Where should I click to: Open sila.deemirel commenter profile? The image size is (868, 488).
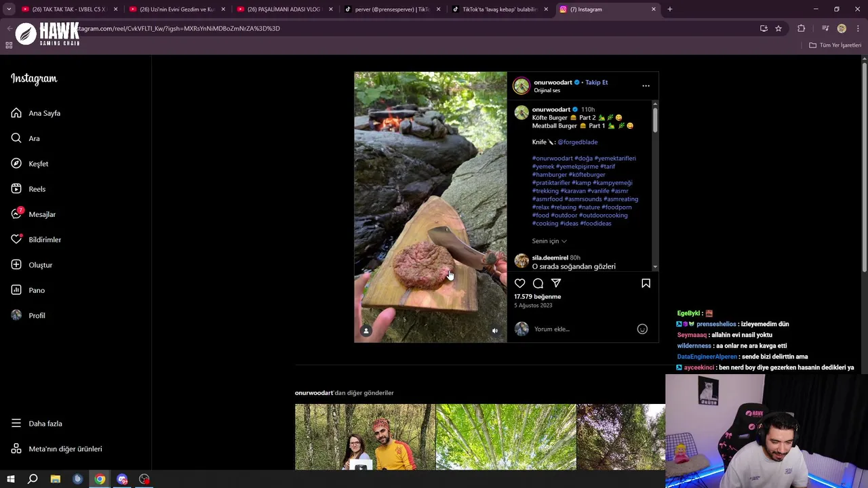[550, 258]
